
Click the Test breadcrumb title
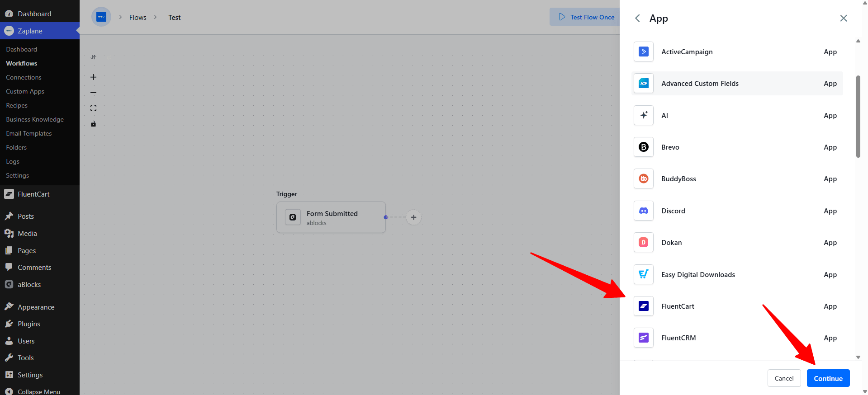pos(175,17)
